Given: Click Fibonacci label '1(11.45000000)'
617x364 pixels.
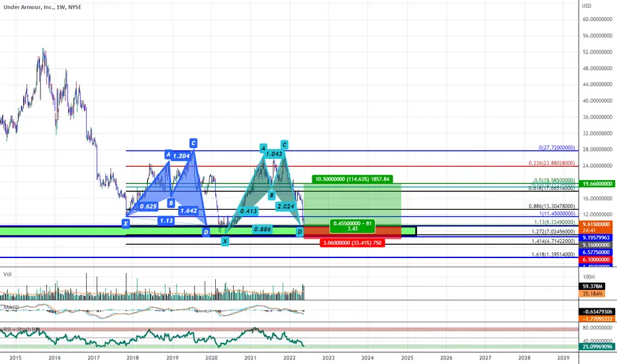Looking at the screenshot, I should 557,214.
